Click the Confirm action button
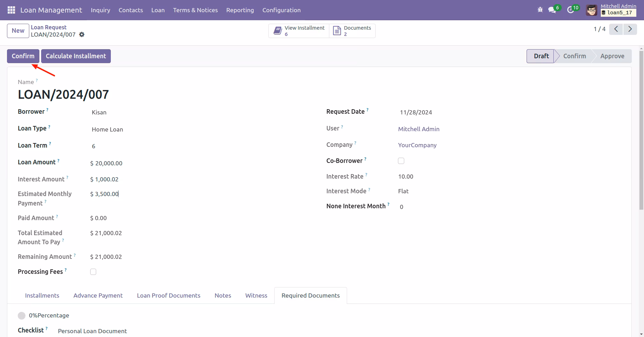This screenshot has width=644, height=337. pos(23,56)
